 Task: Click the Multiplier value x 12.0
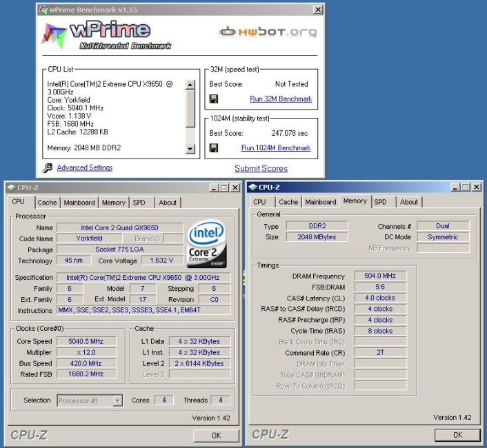[86, 352]
